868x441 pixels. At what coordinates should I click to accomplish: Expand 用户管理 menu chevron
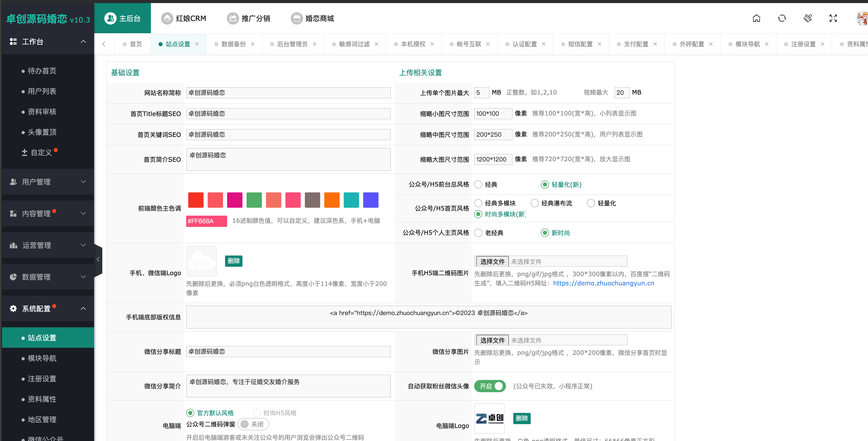click(x=83, y=182)
